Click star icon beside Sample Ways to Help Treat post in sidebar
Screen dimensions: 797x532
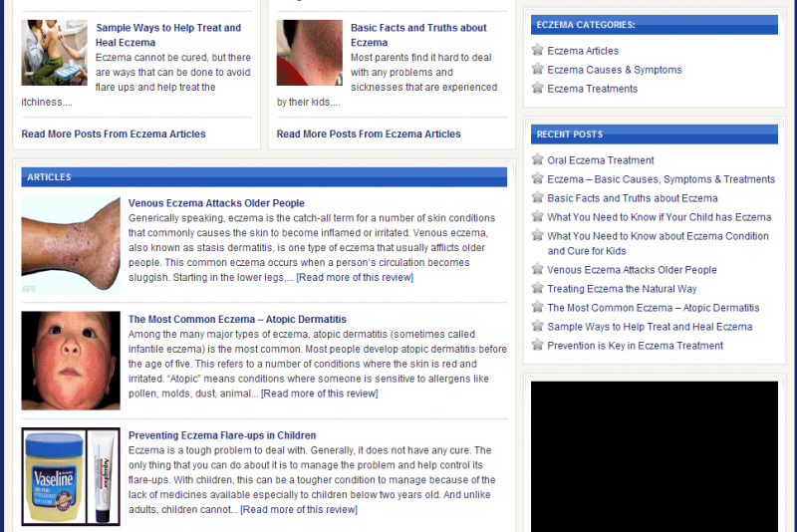click(537, 326)
